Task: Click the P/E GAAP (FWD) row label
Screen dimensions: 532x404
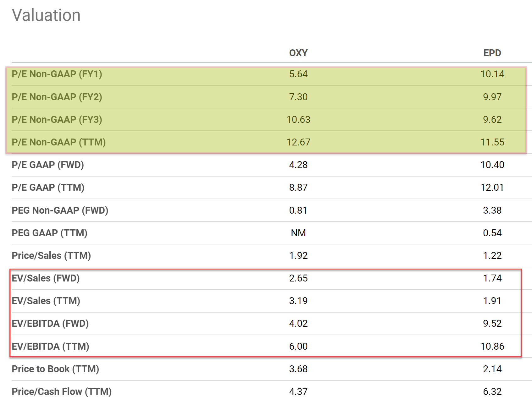Action: tap(48, 165)
